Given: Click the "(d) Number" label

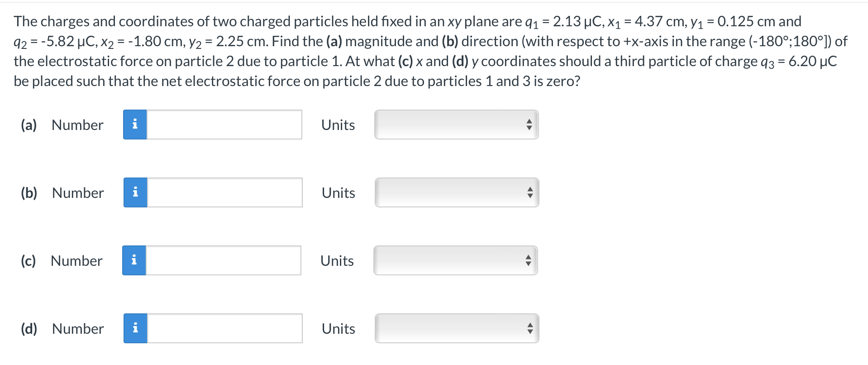Looking at the screenshot, I should tap(62, 329).
